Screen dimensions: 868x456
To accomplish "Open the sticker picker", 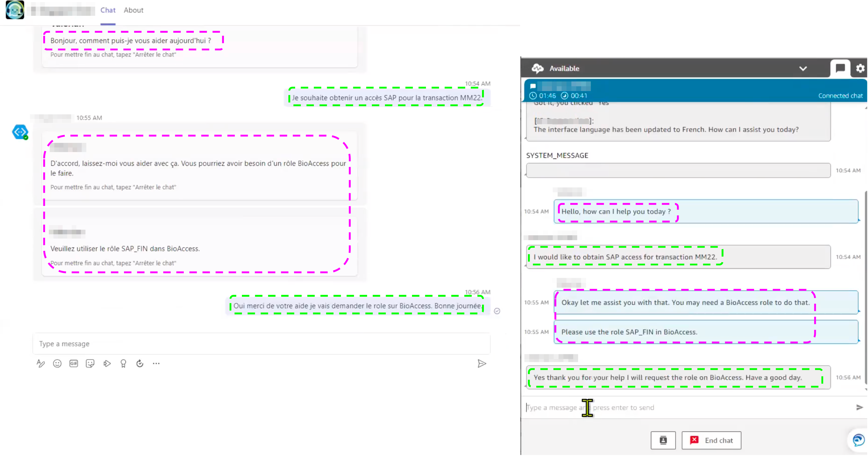I will [x=90, y=364].
